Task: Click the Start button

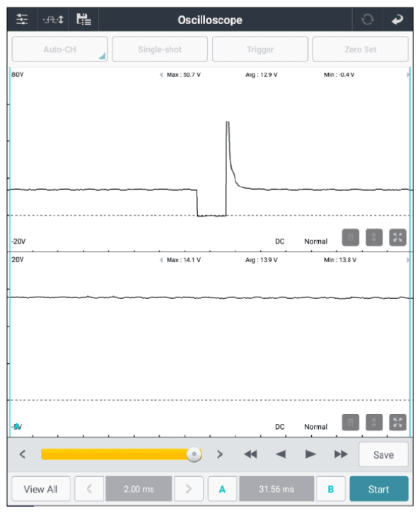Action: point(379,489)
